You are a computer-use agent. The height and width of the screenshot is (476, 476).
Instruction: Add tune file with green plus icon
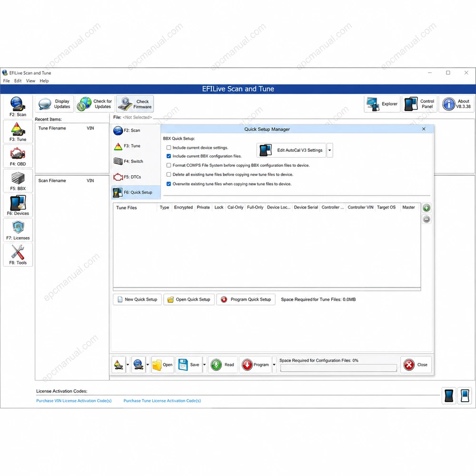[426, 208]
